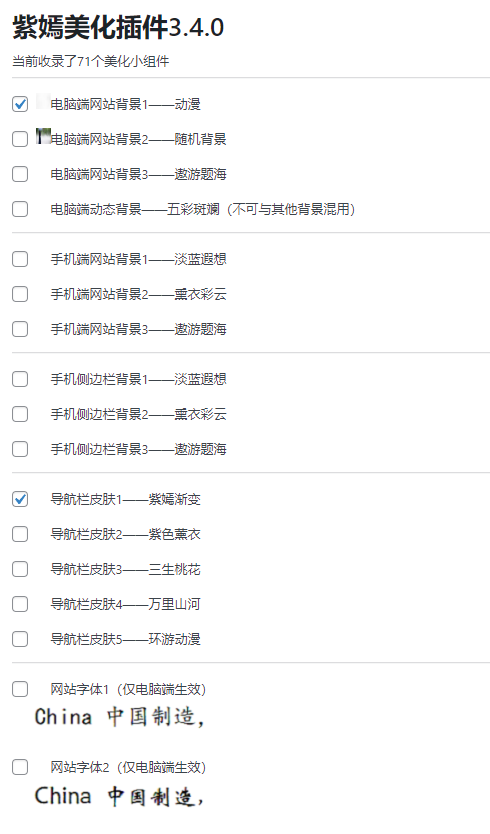
Task: Enable 网站字体1 checkbox
Action: click(20, 689)
